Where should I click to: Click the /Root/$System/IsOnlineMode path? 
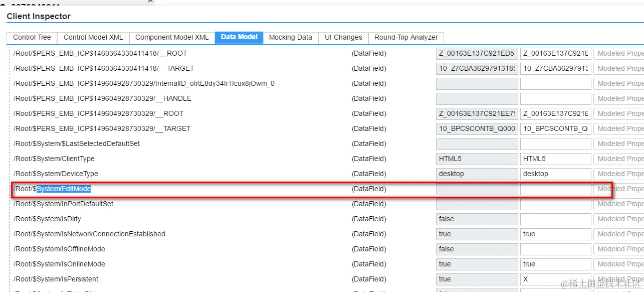point(59,264)
